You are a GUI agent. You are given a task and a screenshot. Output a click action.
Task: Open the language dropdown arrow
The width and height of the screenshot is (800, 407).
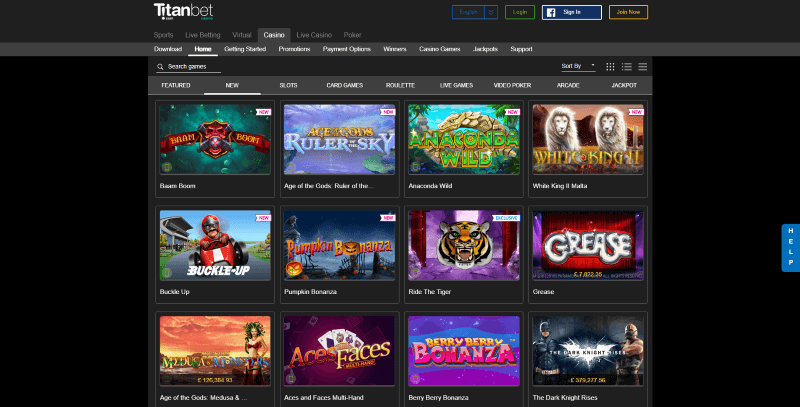(491, 12)
